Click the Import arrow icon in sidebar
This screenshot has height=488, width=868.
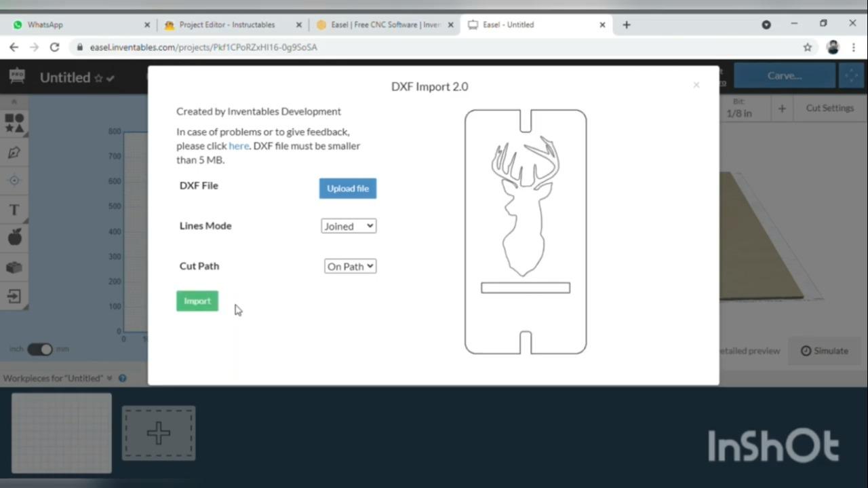coord(14,297)
